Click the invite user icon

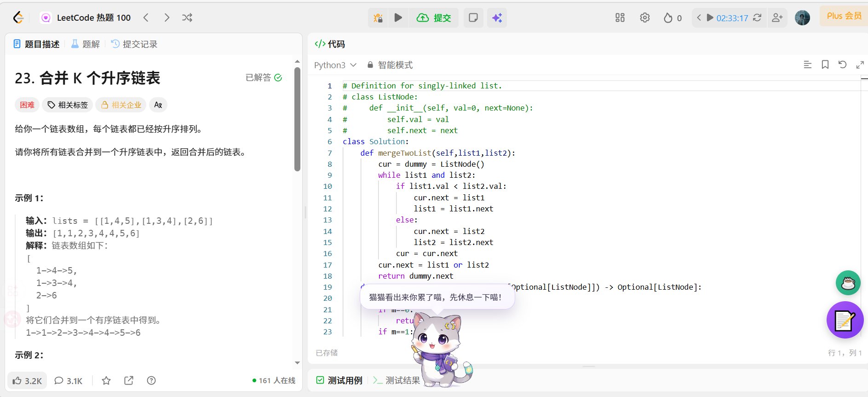click(777, 18)
